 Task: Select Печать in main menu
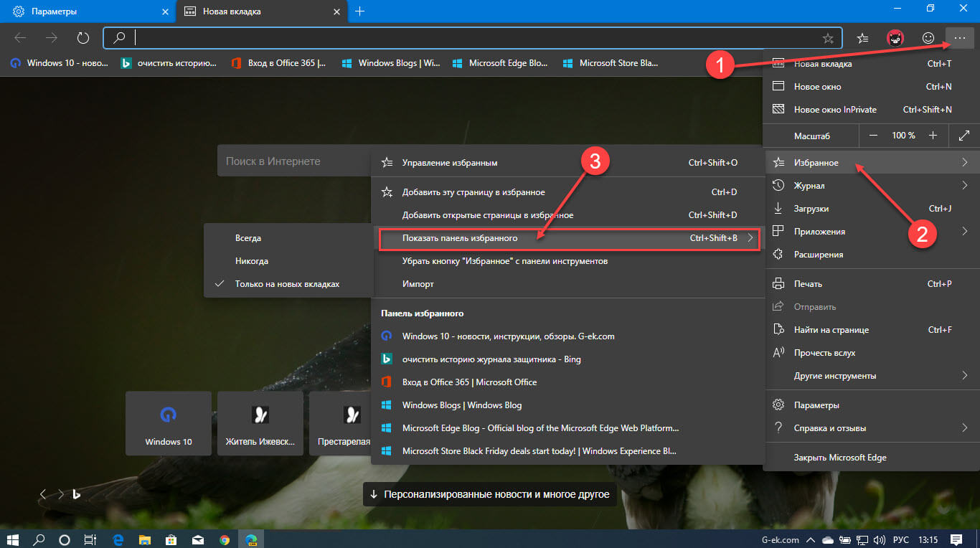(870, 284)
